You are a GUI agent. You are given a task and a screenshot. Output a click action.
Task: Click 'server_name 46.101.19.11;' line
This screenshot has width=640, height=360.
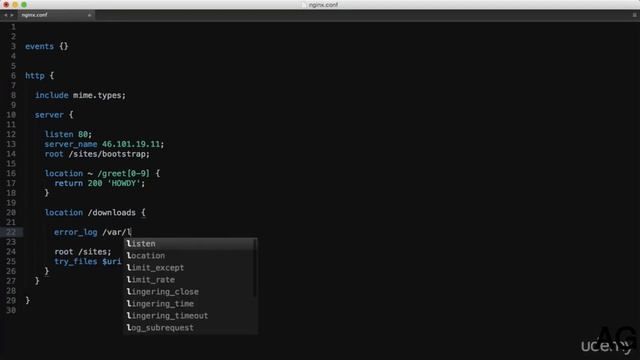tap(104, 144)
